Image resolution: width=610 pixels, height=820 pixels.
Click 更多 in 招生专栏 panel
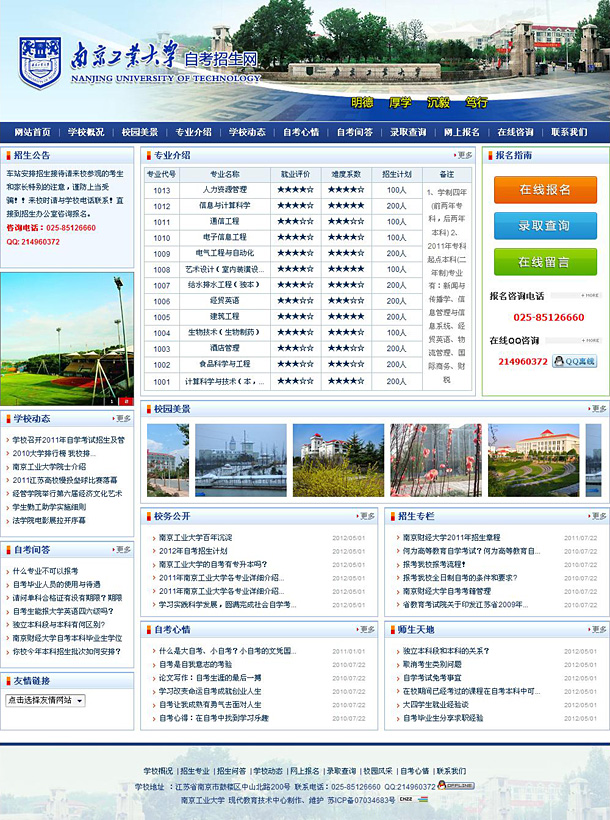coord(597,516)
